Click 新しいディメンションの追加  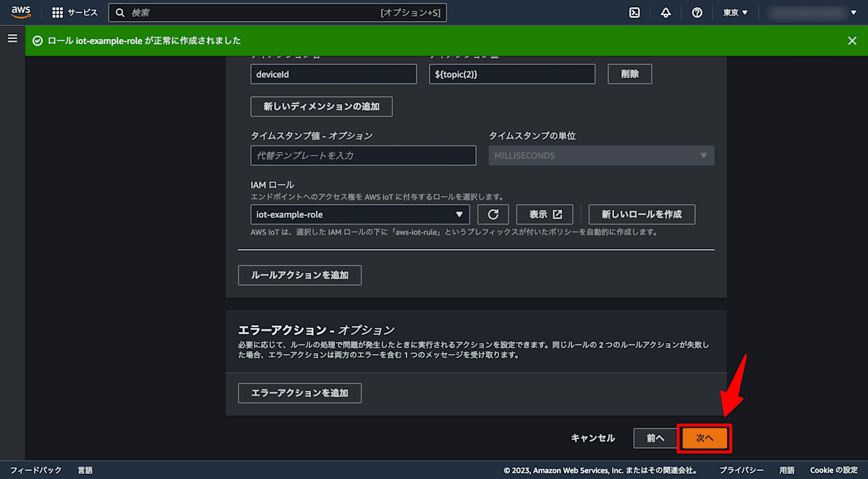point(321,106)
